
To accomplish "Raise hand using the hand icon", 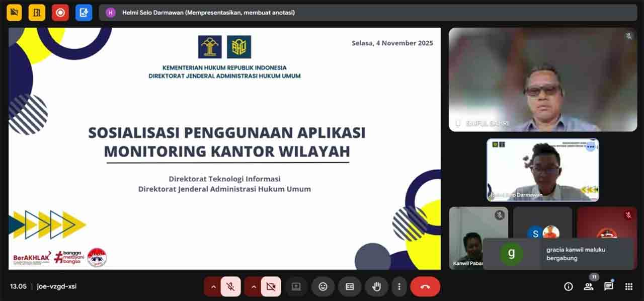I will 376,286.
